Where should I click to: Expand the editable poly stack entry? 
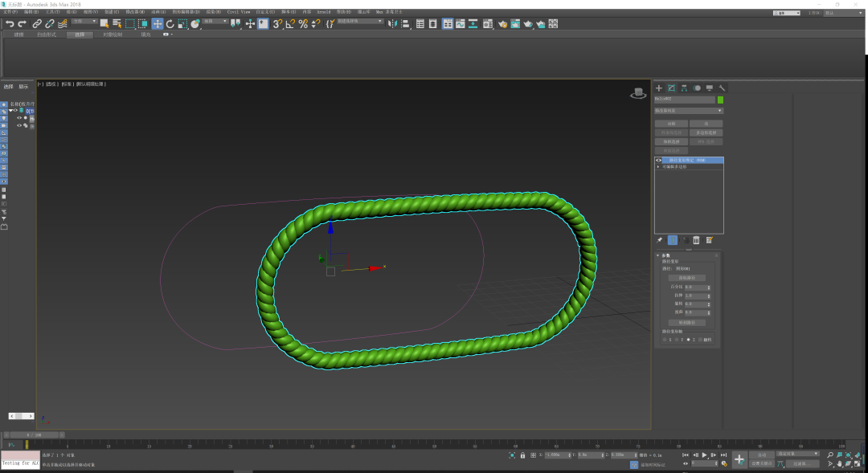658,166
